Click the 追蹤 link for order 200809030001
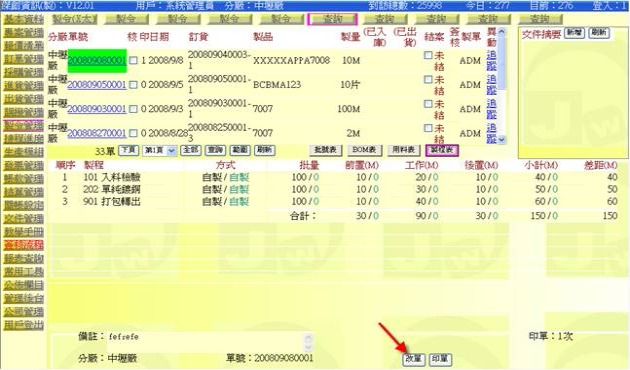 pyautogui.click(x=491, y=109)
